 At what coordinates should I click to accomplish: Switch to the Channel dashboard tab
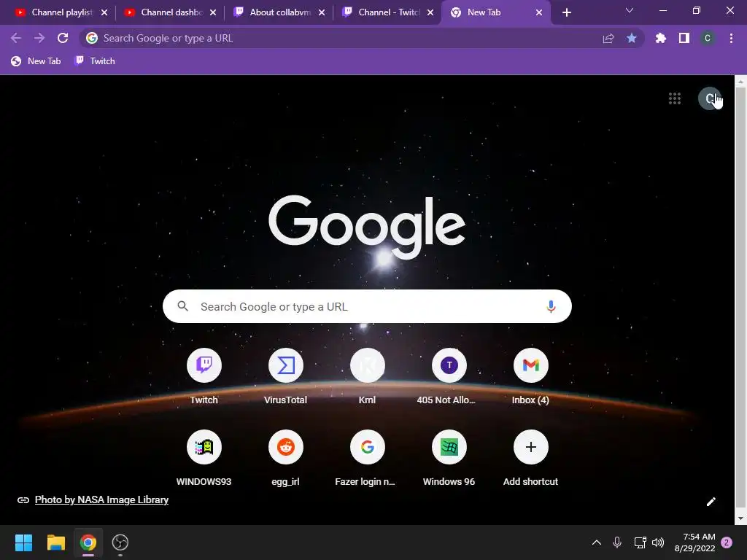[x=171, y=12]
